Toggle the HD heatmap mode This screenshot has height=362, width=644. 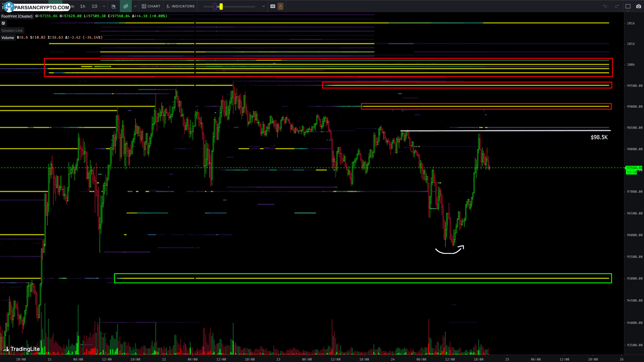point(273,6)
